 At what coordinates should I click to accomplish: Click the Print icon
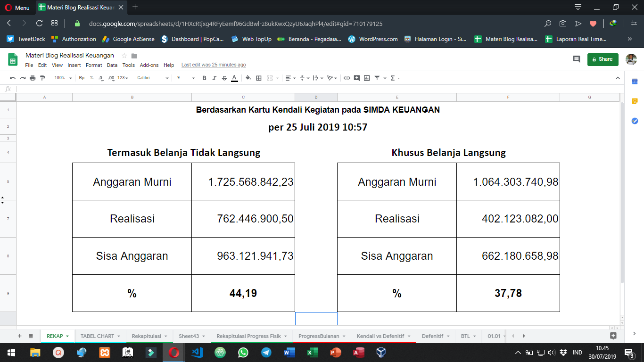coord(33,78)
